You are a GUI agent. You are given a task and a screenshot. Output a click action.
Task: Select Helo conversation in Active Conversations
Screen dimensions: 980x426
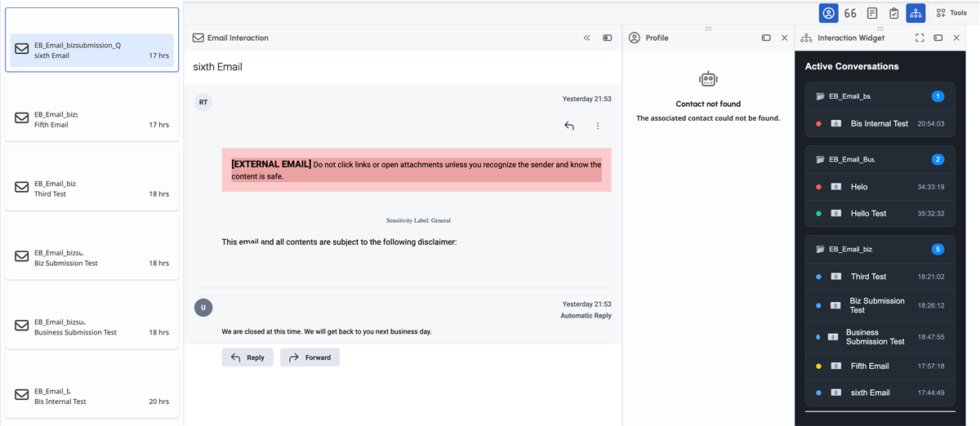click(880, 187)
